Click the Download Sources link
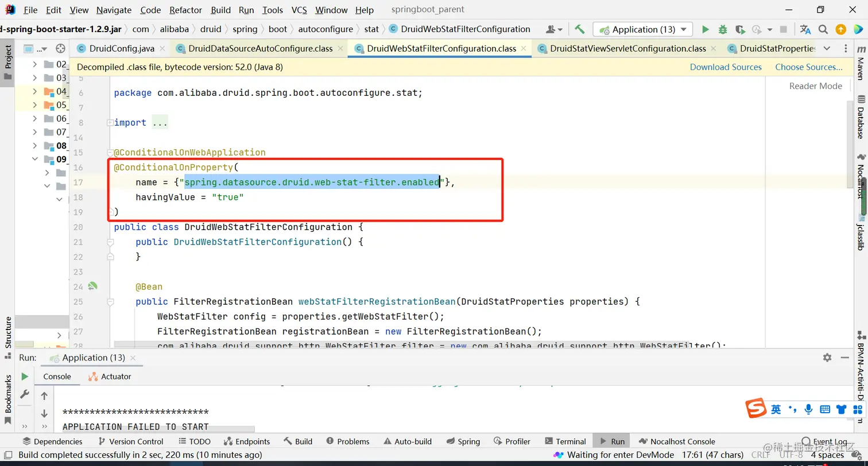Screen dimensions: 868x466 coord(726,67)
